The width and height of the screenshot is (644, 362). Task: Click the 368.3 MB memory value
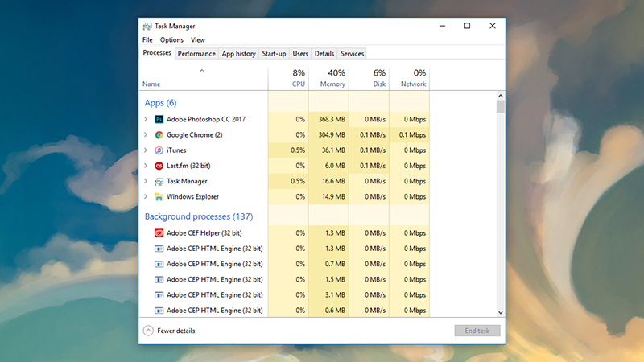(x=332, y=119)
